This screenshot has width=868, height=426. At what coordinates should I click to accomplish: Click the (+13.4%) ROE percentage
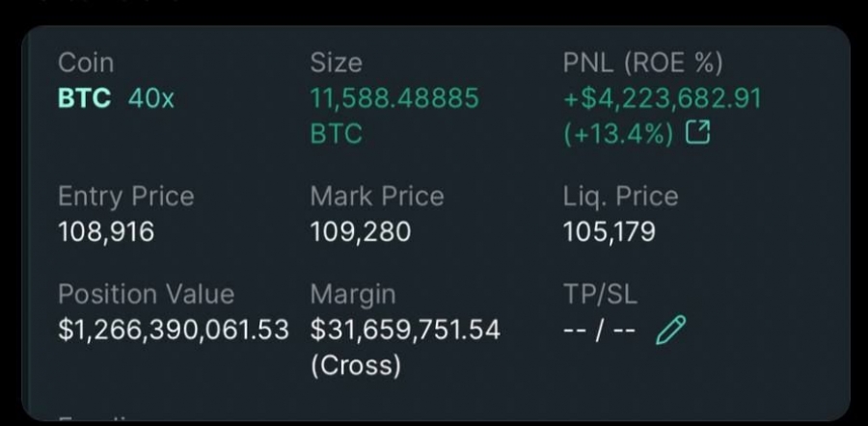pyautogui.click(x=617, y=134)
